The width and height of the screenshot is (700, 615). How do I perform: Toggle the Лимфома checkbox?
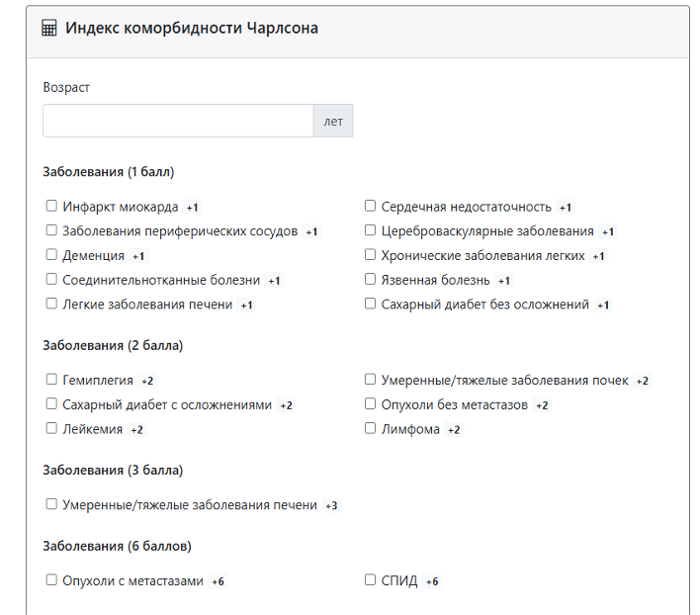click(x=370, y=428)
